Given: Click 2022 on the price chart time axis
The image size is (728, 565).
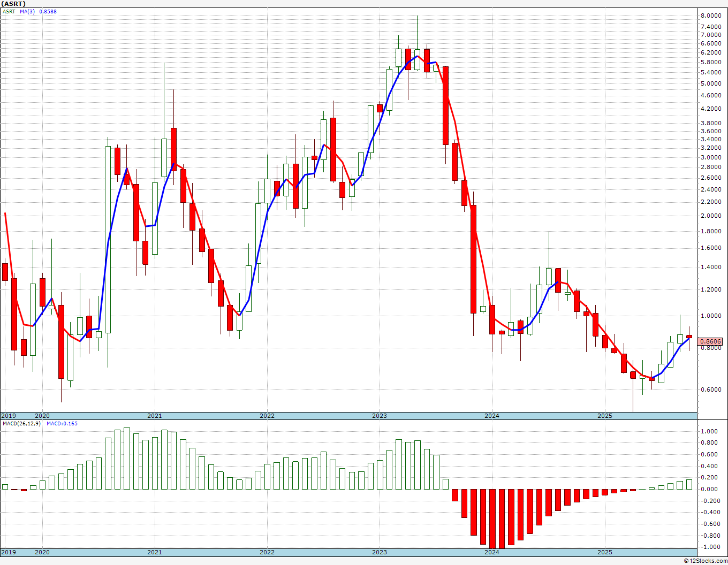Looking at the screenshot, I should [x=267, y=416].
